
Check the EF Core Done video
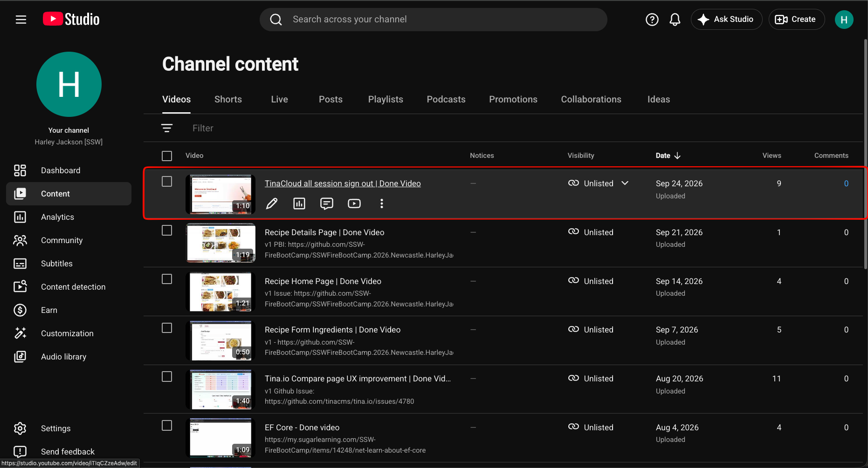click(167, 426)
